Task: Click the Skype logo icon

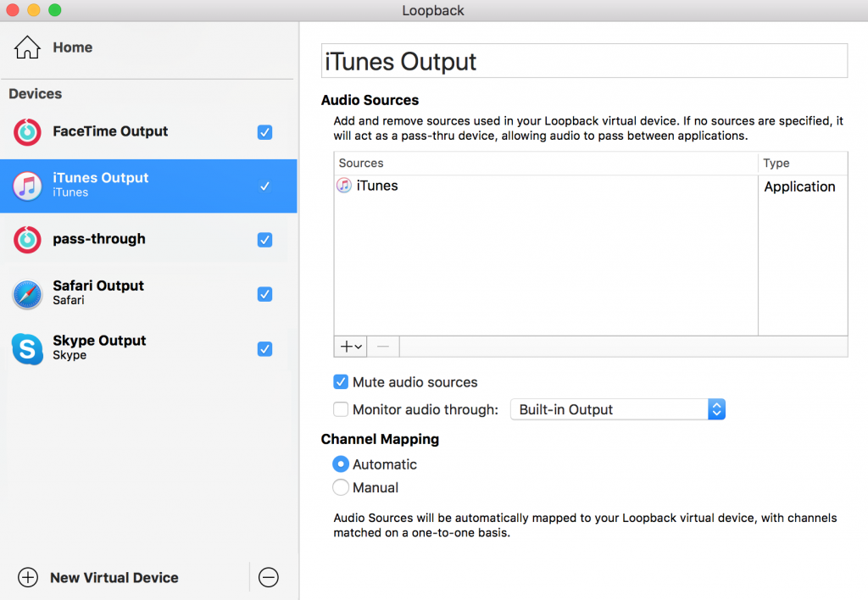Action: 27,348
